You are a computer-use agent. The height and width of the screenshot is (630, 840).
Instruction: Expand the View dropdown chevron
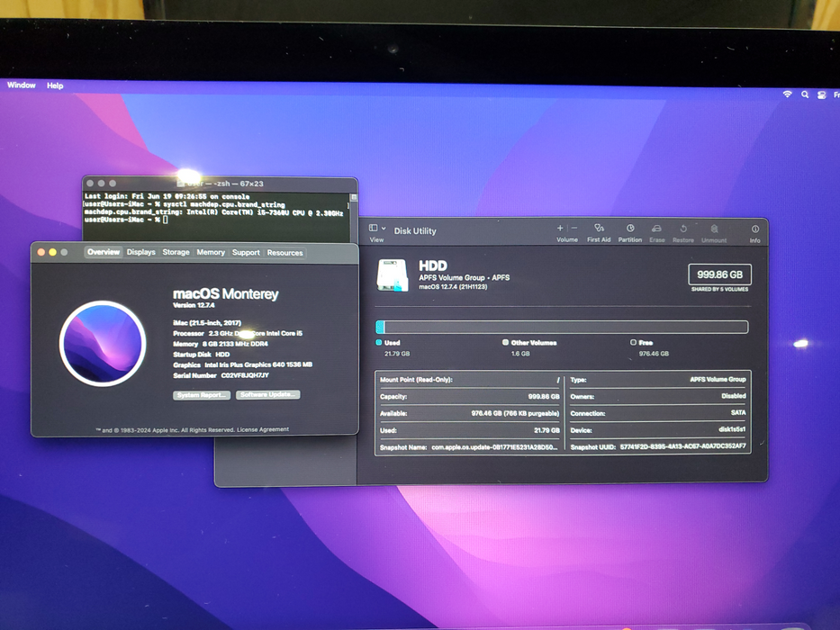(x=384, y=229)
